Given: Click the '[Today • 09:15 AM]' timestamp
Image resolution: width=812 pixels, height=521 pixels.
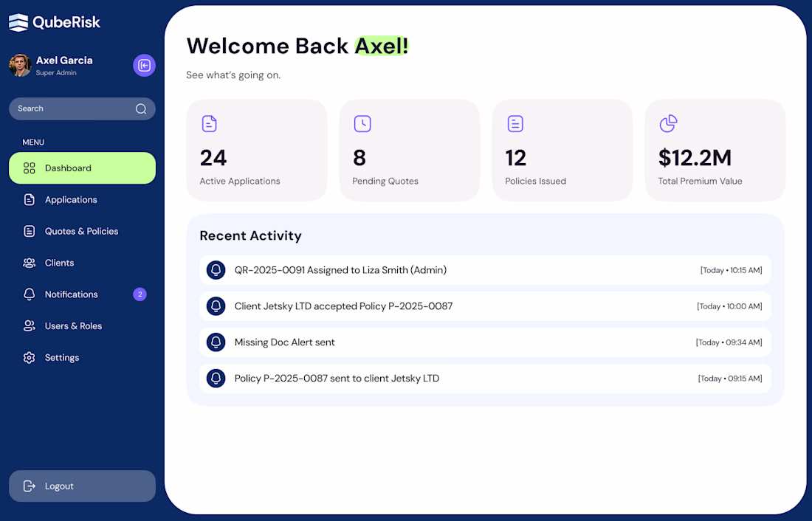Looking at the screenshot, I should (x=730, y=379).
